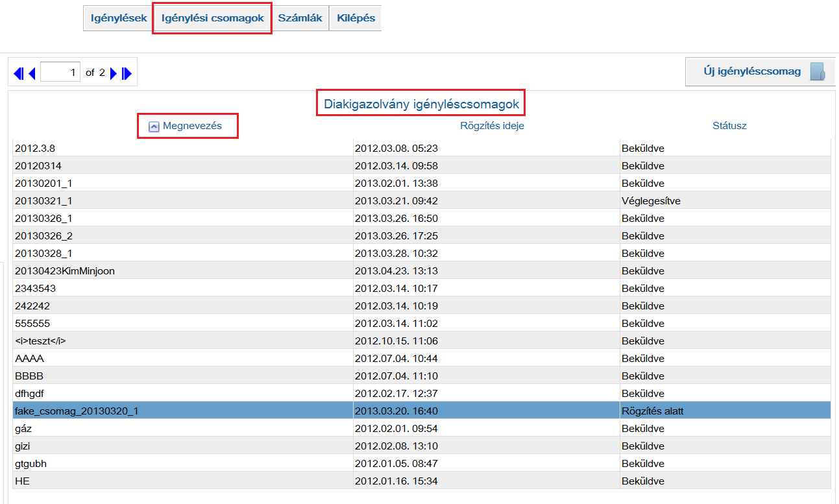This screenshot has width=839, height=504.
Task: Click date cell 2012.01.05. 08:47
Action: (487, 463)
